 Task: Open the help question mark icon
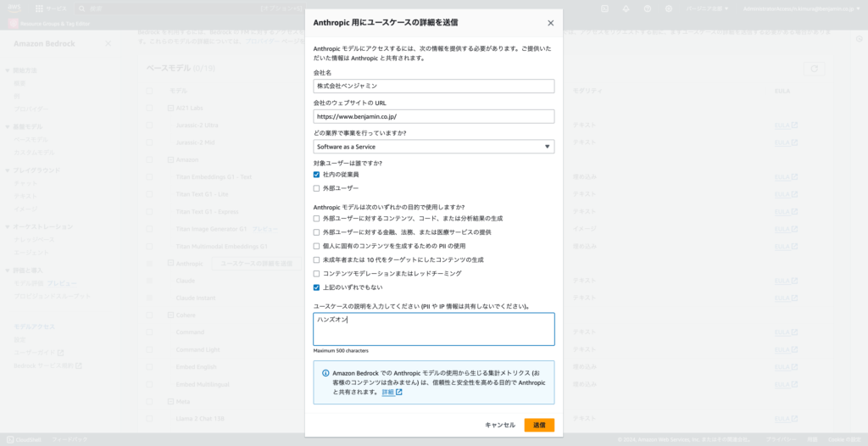pos(648,8)
